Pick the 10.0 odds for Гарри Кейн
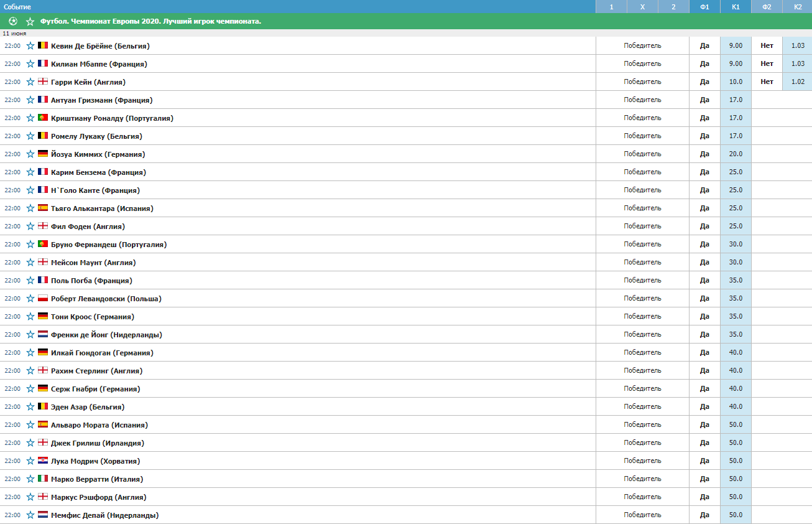Image resolution: width=812 pixels, height=524 pixels. click(x=736, y=82)
